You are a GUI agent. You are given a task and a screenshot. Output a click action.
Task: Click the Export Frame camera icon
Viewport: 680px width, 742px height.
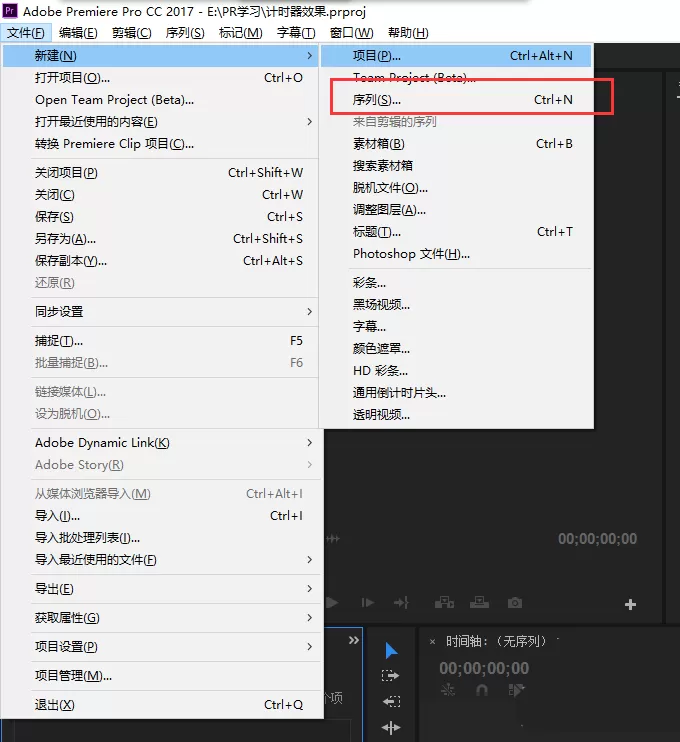(515, 602)
